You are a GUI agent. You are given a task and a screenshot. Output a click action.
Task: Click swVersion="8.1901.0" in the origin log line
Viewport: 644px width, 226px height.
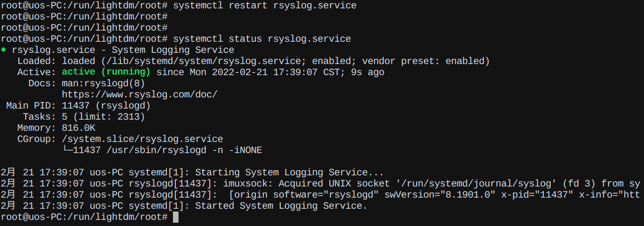(440, 195)
